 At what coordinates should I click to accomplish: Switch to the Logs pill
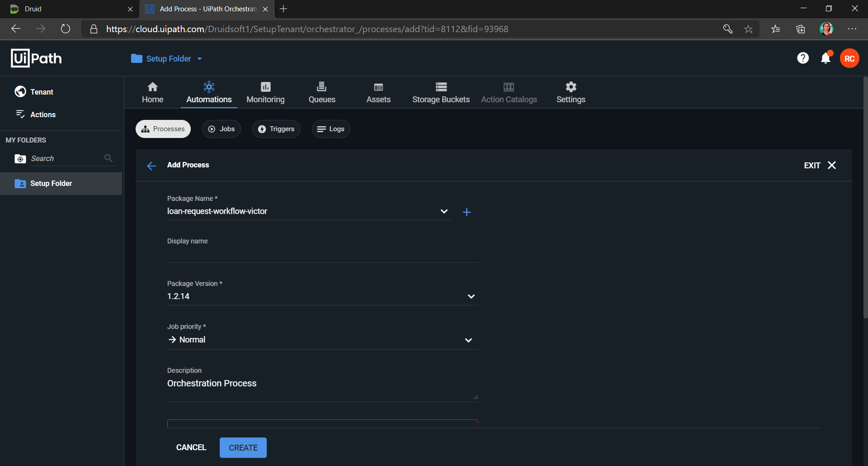pyautogui.click(x=331, y=129)
